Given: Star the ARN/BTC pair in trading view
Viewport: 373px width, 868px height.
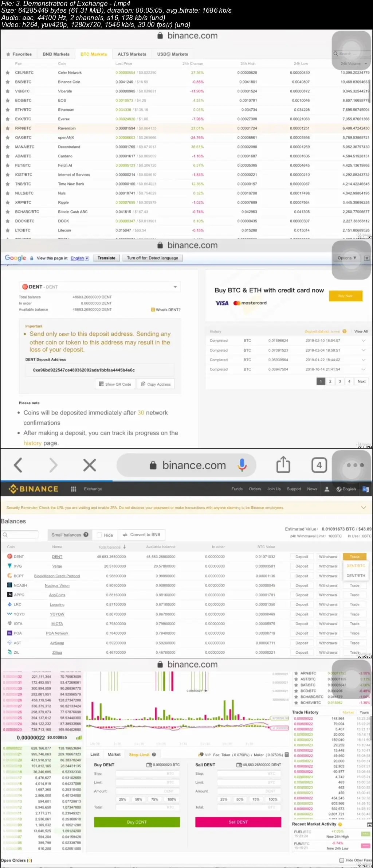Looking at the screenshot, I should [296, 673].
